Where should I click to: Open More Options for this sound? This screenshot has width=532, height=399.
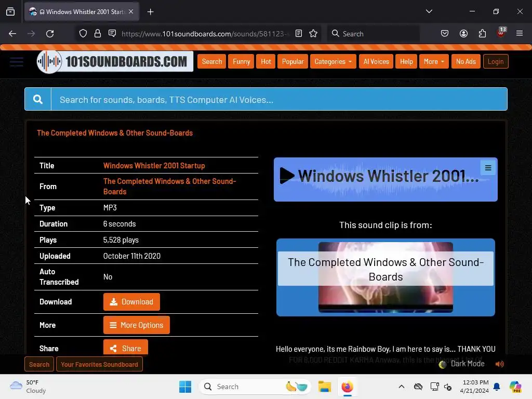point(137,325)
